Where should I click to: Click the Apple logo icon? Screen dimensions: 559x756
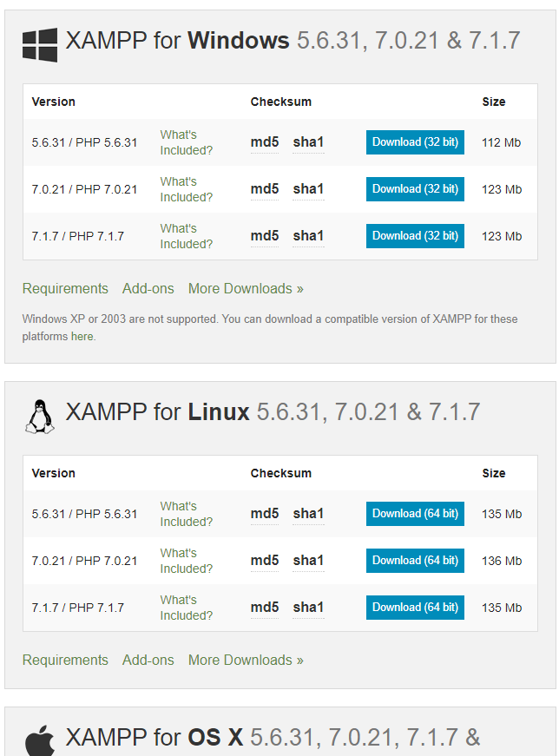coord(40,740)
